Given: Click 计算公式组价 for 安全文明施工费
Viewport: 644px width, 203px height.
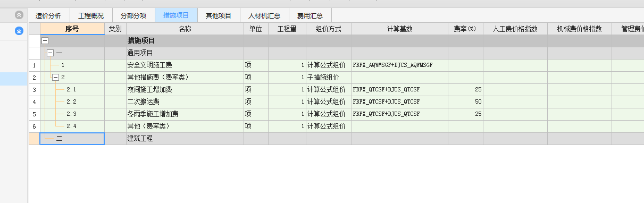Looking at the screenshot, I should pyautogui.click(x=329, y=65).
